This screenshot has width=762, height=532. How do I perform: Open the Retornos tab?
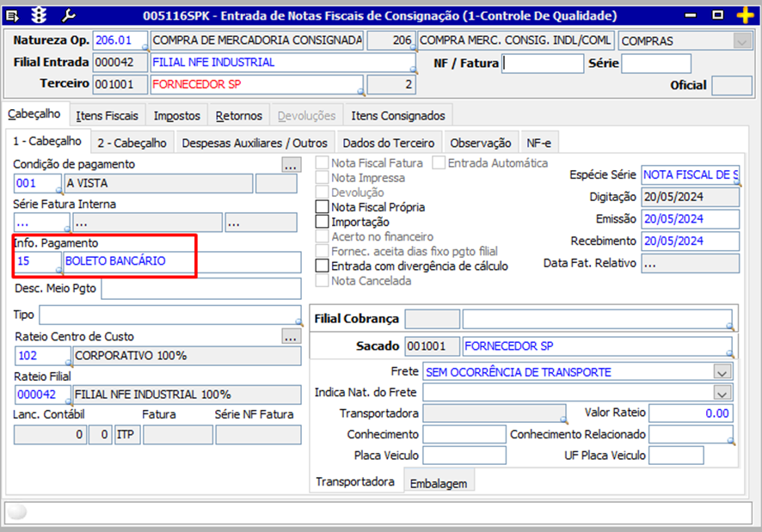point(238,116)
